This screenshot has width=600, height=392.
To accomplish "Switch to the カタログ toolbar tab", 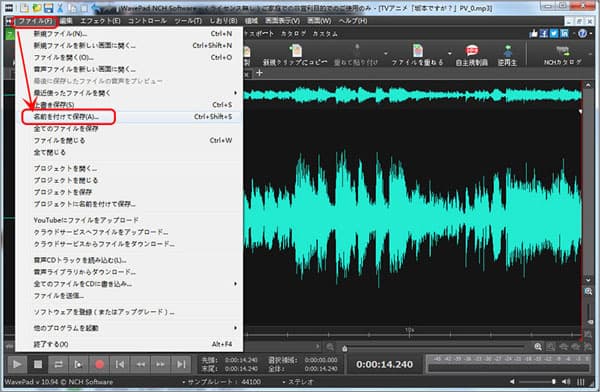I will 293,34.
